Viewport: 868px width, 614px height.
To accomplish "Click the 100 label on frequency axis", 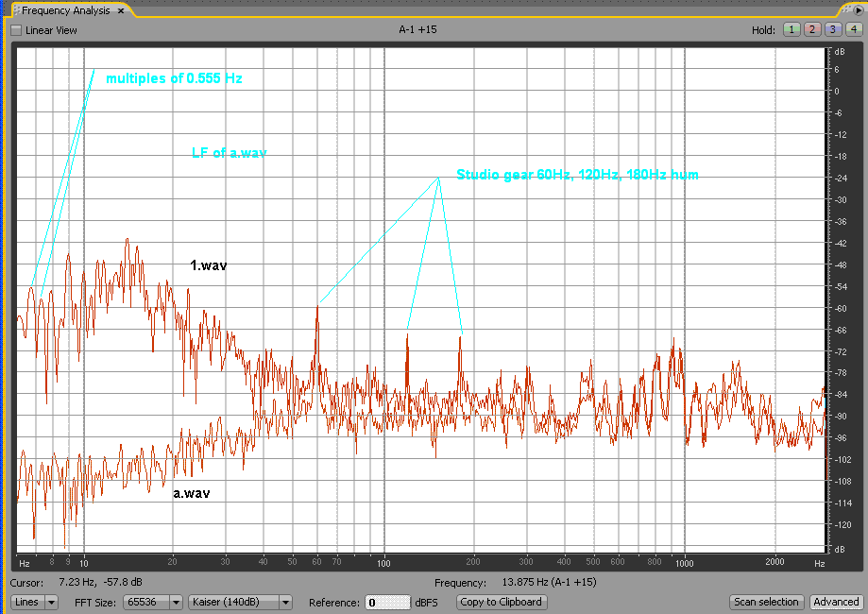I will click(383, 563).
